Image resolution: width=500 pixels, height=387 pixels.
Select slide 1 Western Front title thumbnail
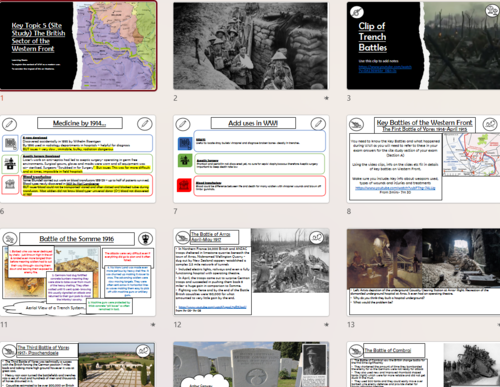[78, 46]
